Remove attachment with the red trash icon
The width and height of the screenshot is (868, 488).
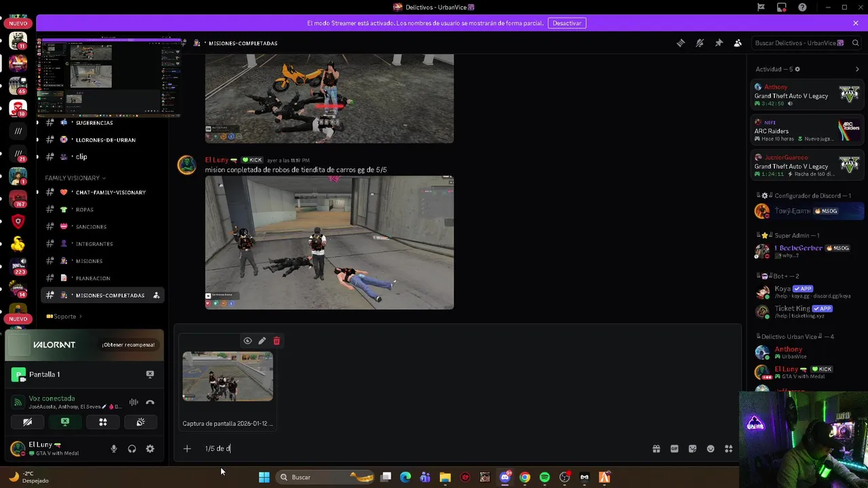pos(276,341)
